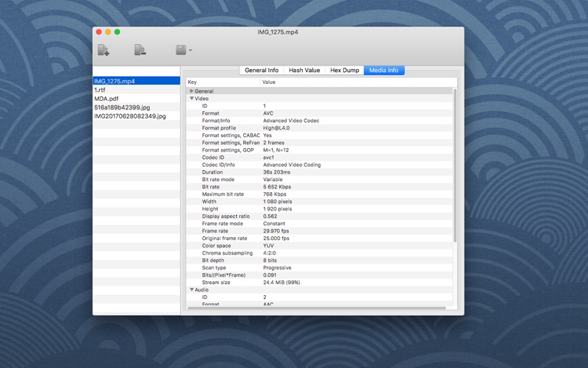Click the Bit depth value 8 bits
This screenshot has height=368, width=588.
point(270,261)
